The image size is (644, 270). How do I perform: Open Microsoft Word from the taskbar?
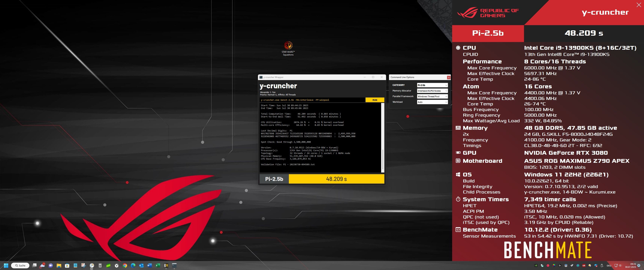(x=150, y=265)
